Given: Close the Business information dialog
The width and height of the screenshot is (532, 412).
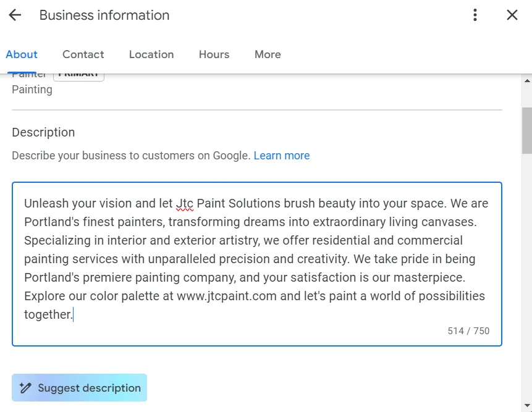Looking at the screenshot, I should (x=512, y=15).
